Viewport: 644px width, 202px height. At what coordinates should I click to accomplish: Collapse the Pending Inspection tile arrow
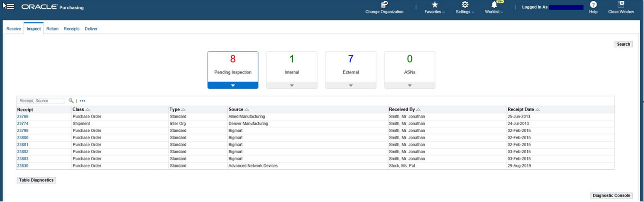tap(233, 85)
